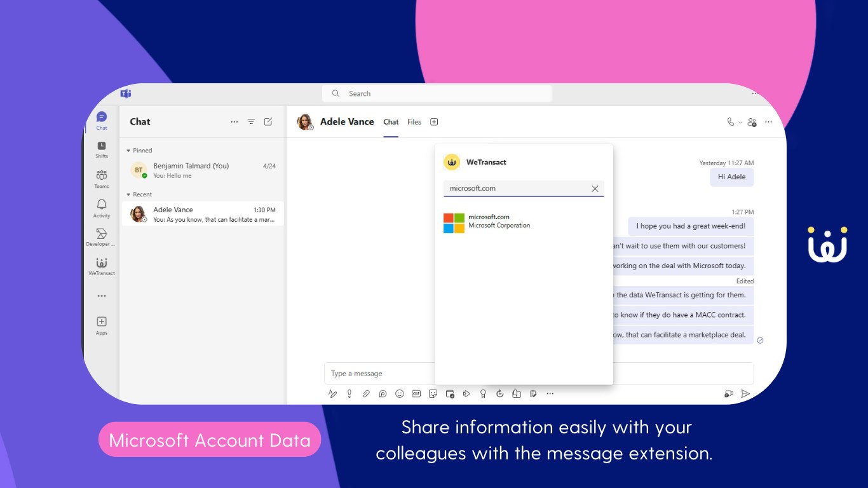
Task: Start a new chat with compose icon
Action: click(268, 122)
